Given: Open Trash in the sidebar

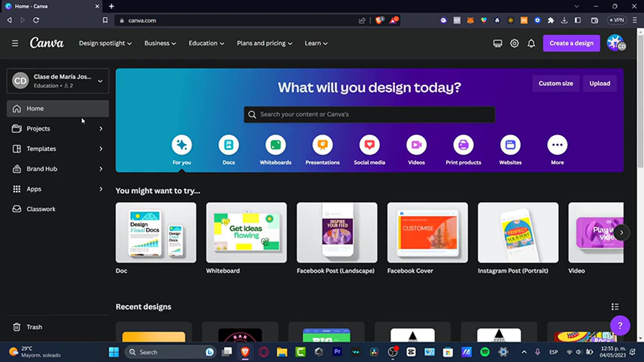Looking at the screenshot, I should click(58, 327).
